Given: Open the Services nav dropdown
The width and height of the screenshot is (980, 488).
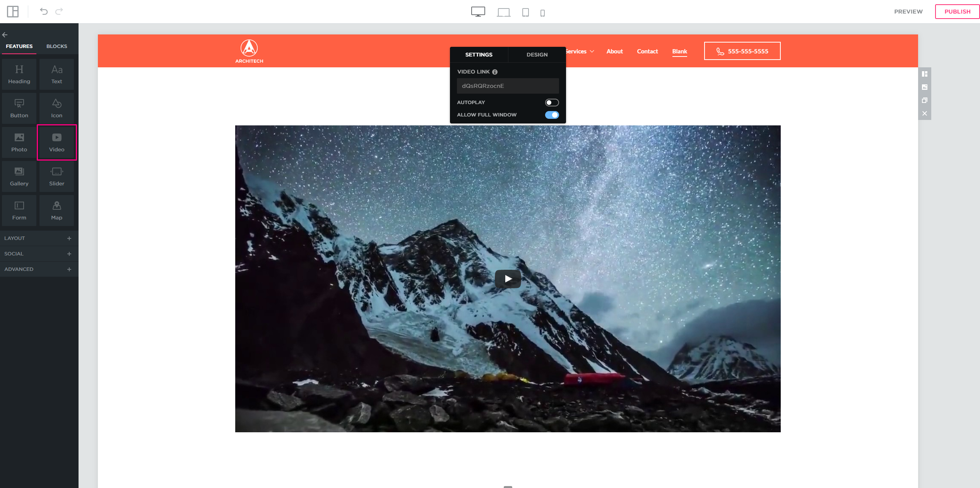Looking at the screenshot, I should pos(580,51).
